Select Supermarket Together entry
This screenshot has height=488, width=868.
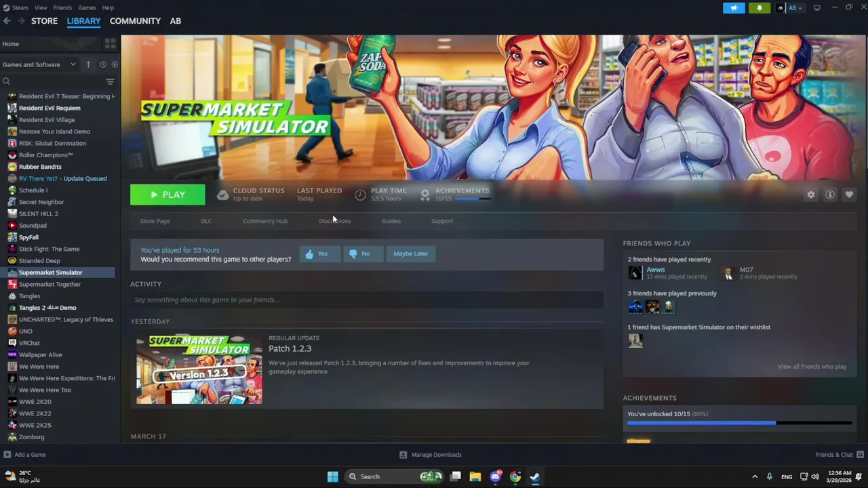(50, 284)
